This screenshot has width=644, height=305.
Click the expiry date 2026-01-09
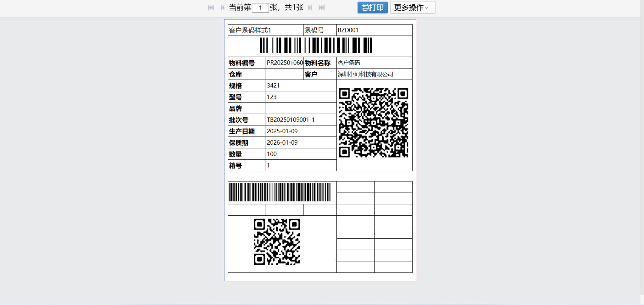click(x=282, y=142)
